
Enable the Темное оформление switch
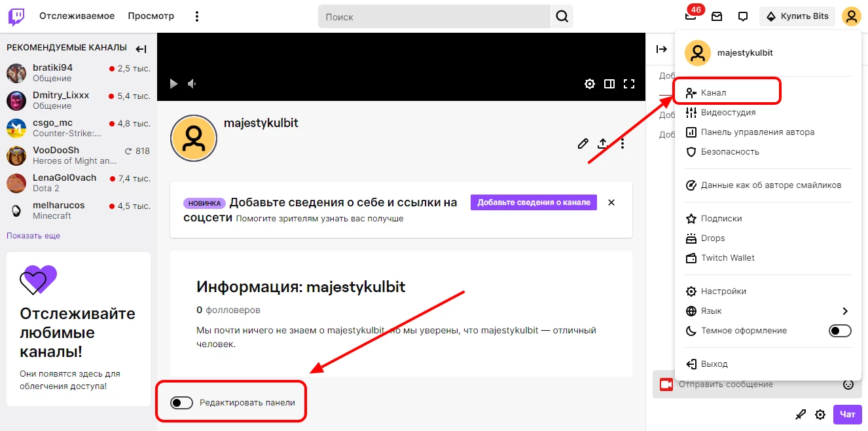[840, 331]
